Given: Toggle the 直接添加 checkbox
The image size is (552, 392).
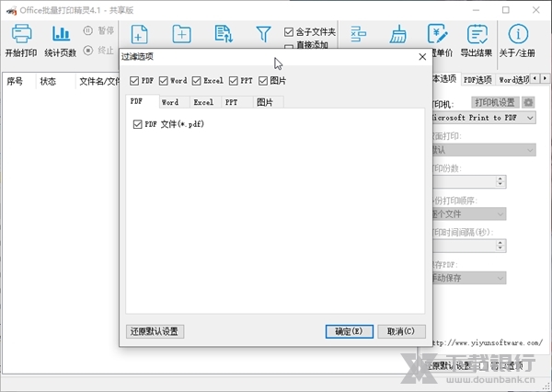Looking at the screenshot, I should click(289, 47).
